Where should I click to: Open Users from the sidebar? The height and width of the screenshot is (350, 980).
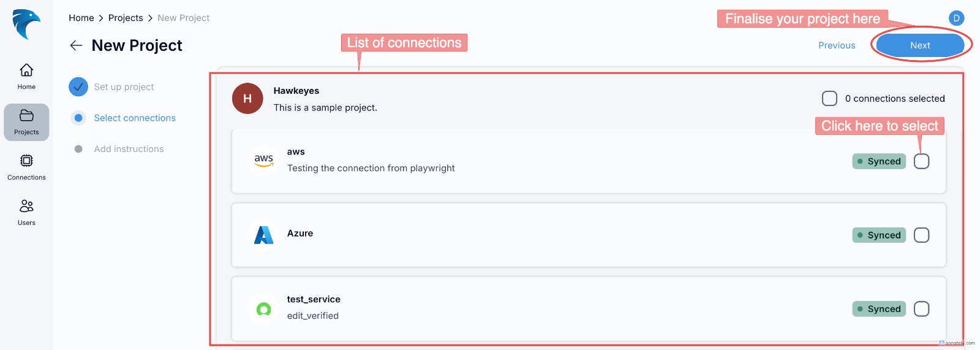26,212
